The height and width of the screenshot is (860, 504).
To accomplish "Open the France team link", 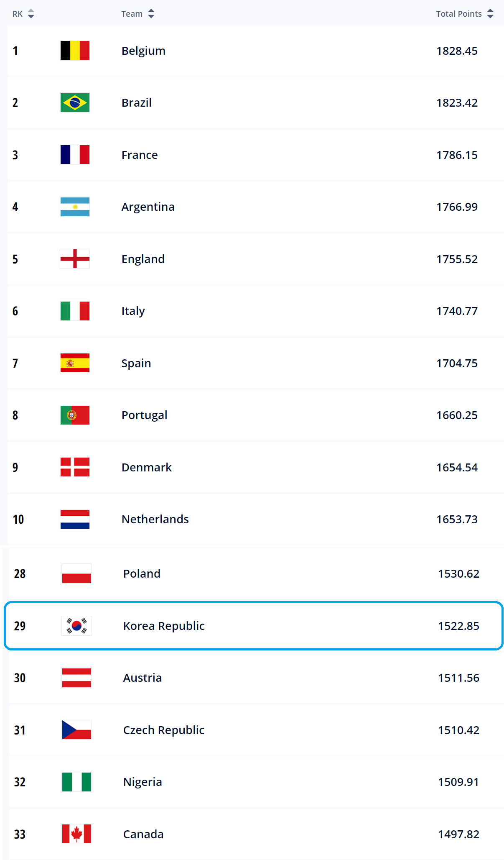I will (x=140, y=155).
